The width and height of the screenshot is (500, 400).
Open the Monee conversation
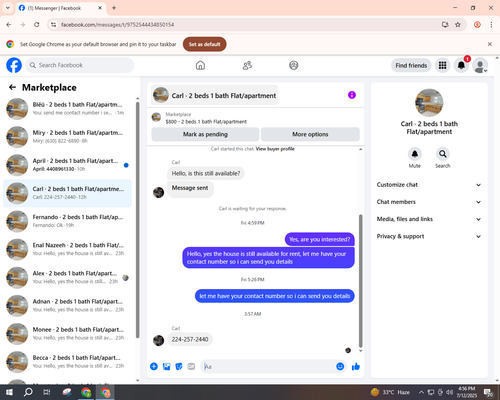67,334
